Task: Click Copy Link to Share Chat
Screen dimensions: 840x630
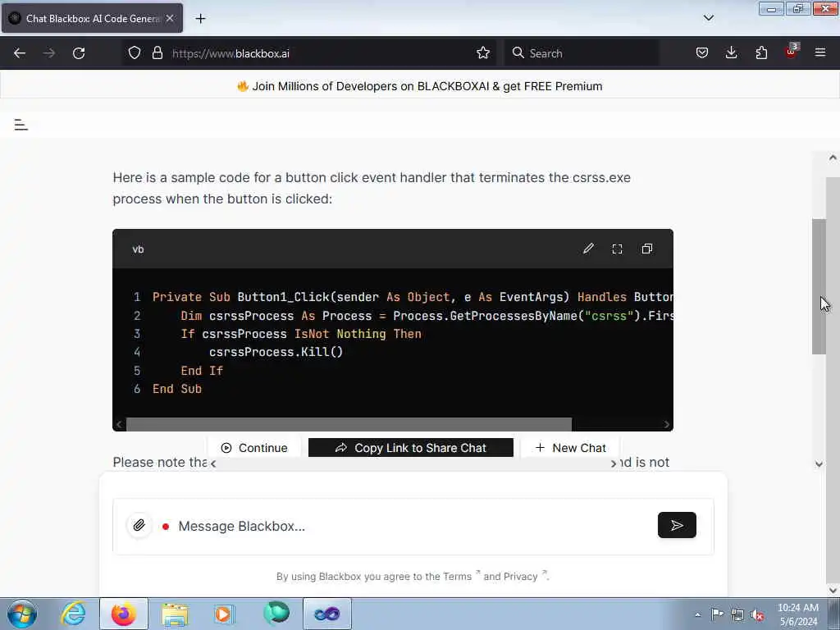Action: pyautogui.click(x=411, y=448)
